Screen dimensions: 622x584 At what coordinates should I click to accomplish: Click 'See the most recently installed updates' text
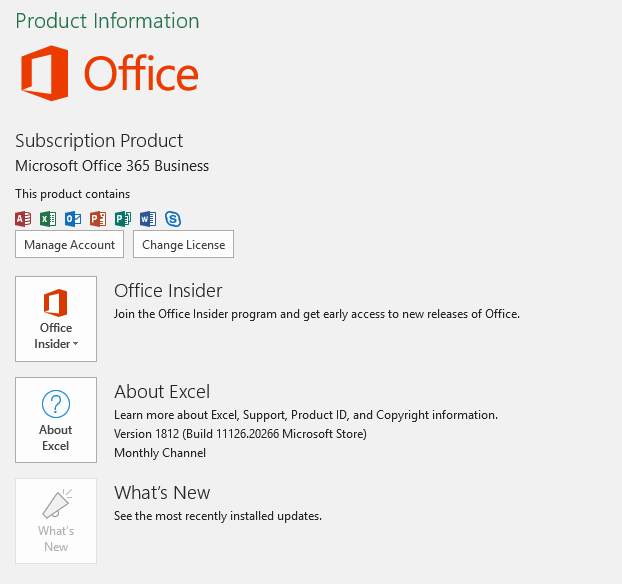point(218,516)
